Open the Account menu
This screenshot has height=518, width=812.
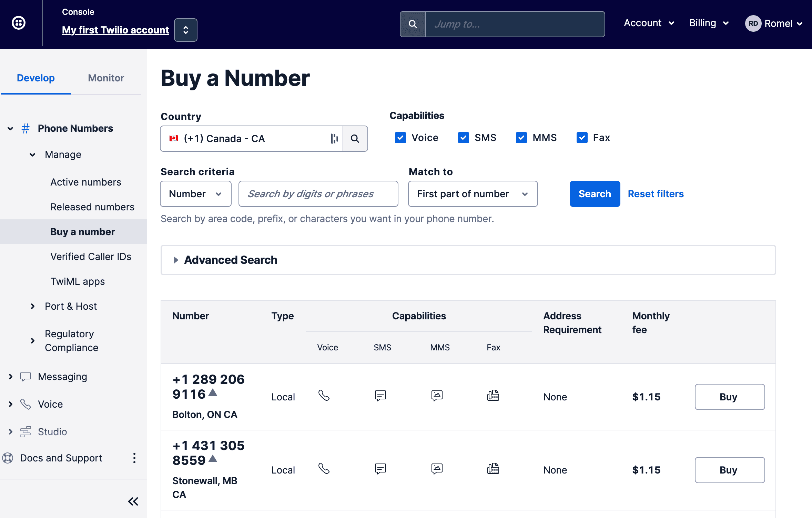tap(649, 23)
